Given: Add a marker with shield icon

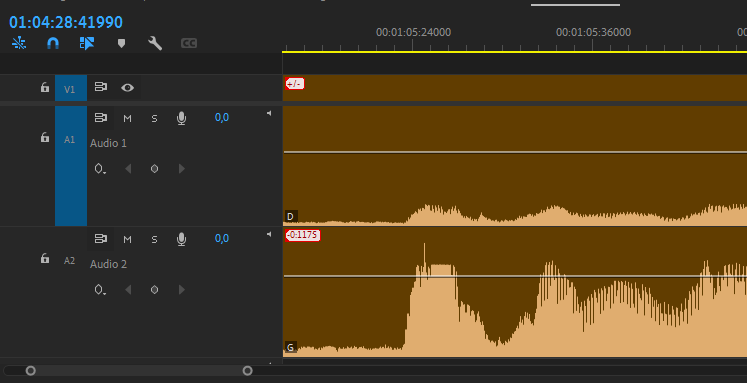Looking at the screenshot, I should click(121, 43).
